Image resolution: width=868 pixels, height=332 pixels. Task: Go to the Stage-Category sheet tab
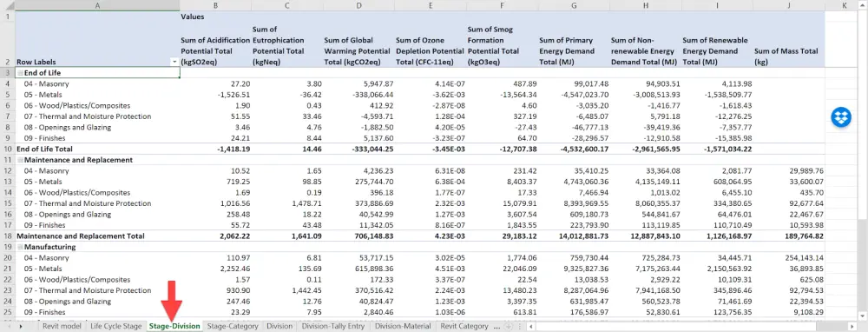(233, 327)
